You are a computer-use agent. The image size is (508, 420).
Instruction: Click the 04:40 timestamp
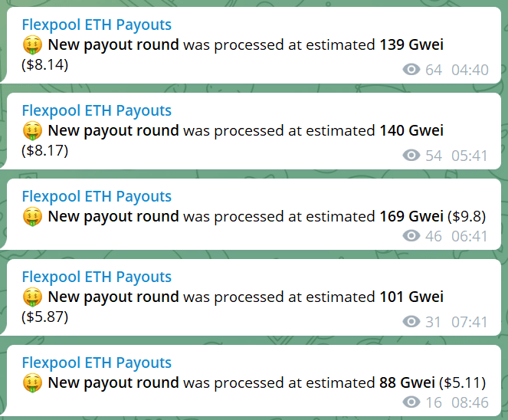470,70
